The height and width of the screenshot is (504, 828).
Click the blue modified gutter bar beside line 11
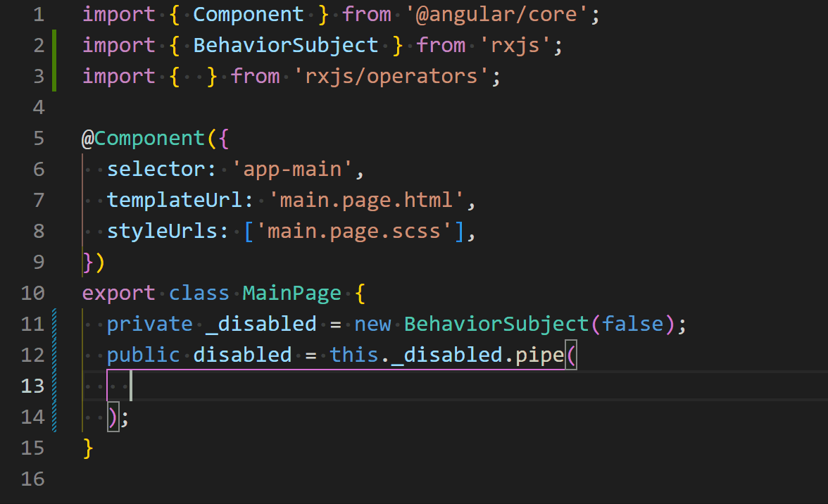click(x=56, y=324)
